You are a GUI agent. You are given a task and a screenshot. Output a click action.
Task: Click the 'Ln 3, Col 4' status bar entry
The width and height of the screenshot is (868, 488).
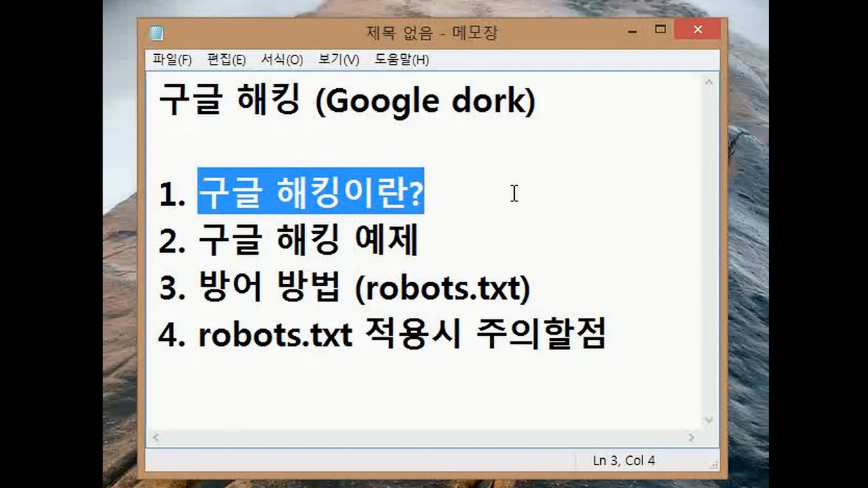pyautogui.click(x=624, y=460)
